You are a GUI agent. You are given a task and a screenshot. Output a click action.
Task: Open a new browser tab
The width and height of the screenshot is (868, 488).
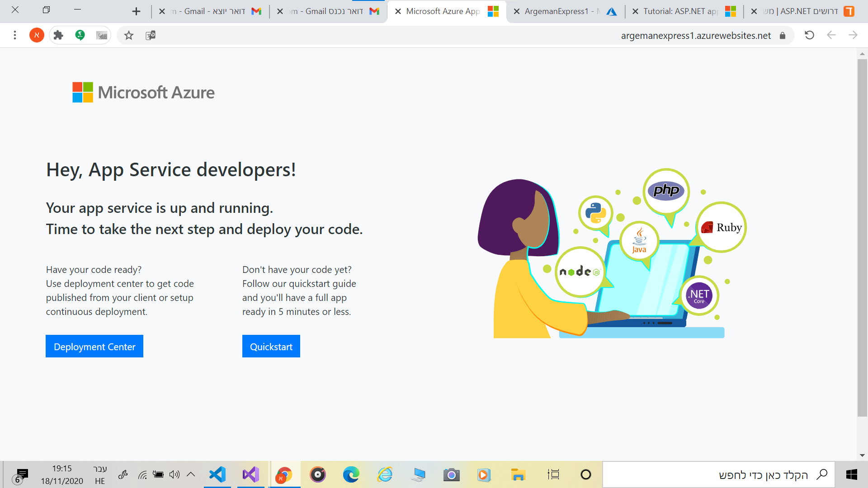136,11
